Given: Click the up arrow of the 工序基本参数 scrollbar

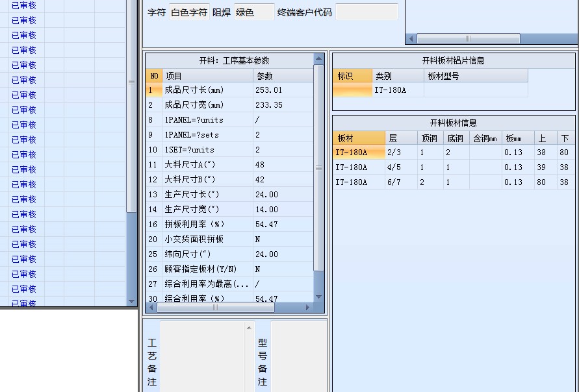Looking at the screenshot, I should (x=318, y=59).
